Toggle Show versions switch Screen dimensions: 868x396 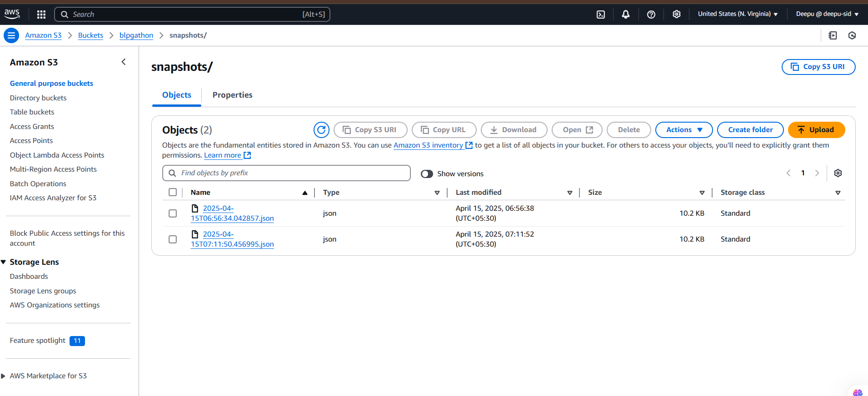tap(427, 174)
